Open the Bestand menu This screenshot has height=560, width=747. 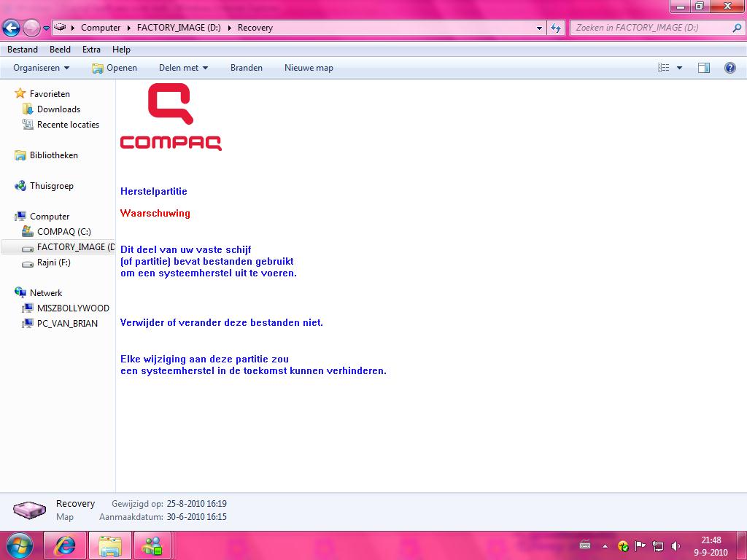click(x=23, y=50)
